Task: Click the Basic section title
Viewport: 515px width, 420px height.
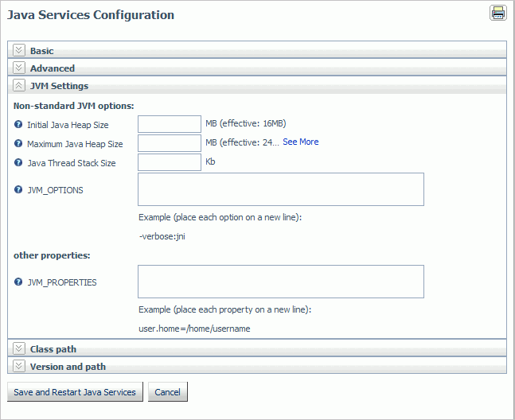Action: pyautogui.click(x=41, y=51)
